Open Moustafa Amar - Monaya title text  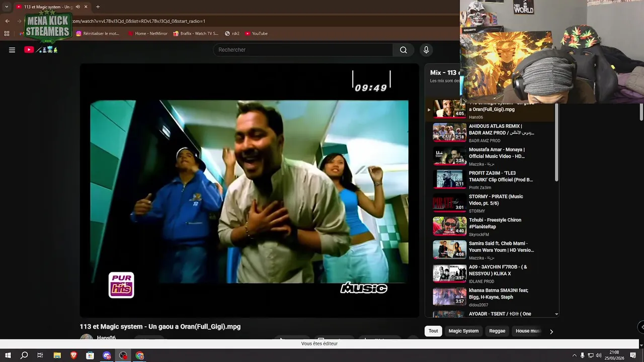coord(497,153)
